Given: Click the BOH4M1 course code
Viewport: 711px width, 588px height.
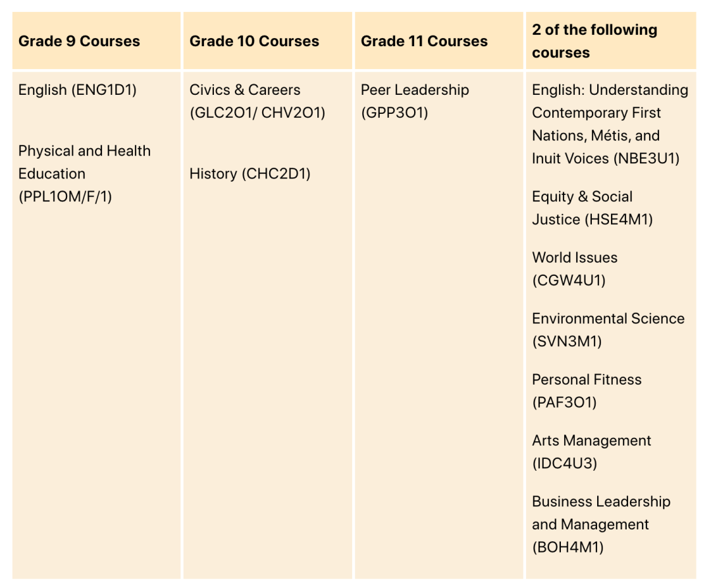Looking at the screenshot, I should 567,548.
